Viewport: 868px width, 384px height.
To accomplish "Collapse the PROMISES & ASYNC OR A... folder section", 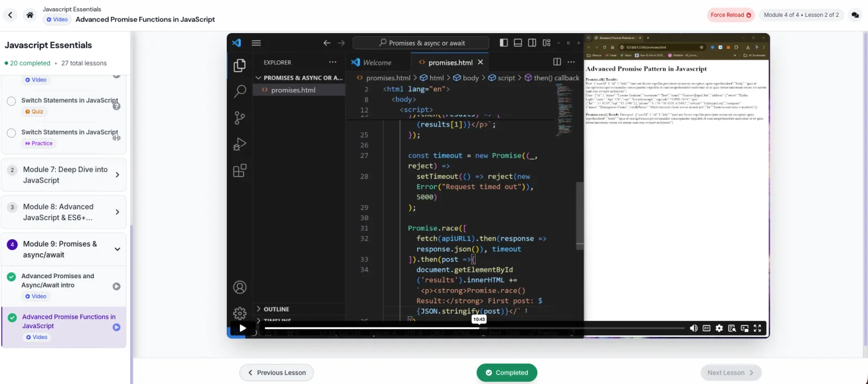I will (x=299, y=78).
